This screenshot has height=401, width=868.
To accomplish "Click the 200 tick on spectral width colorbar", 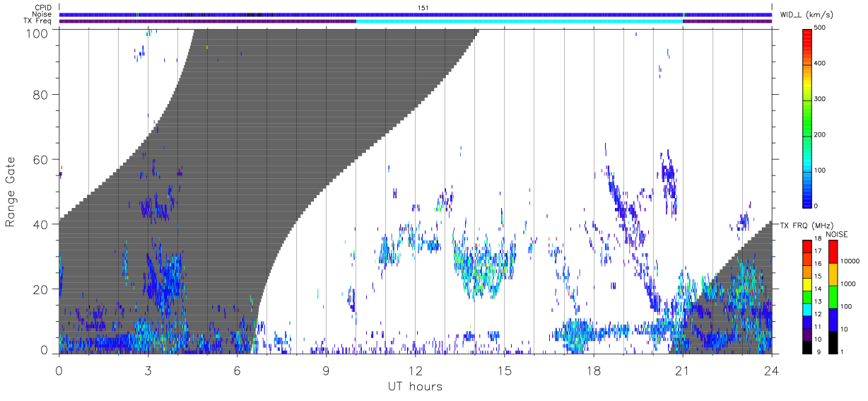I will pyautogui.click(x=820, y=134).
